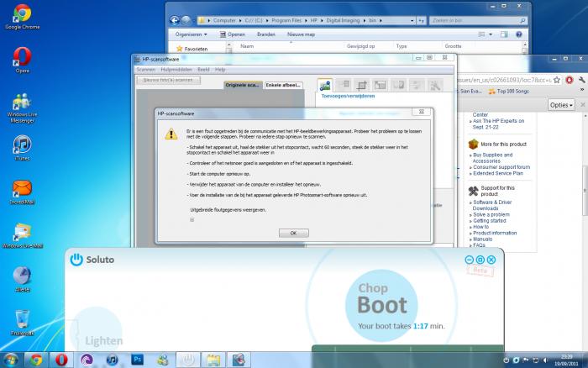Screen dimensions: 588x368
Task: Sort by the Gewijzigd op column header
Action: click(360, 46)
